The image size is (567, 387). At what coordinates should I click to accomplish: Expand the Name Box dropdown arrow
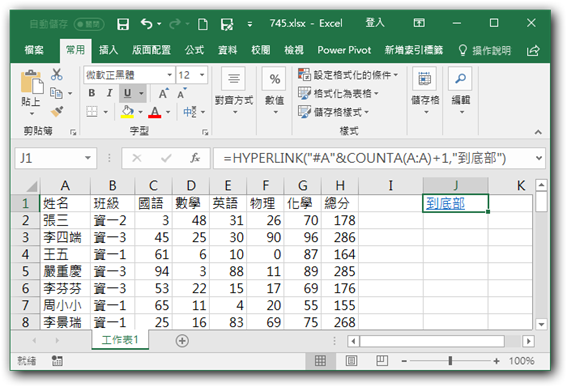point(87,158)
